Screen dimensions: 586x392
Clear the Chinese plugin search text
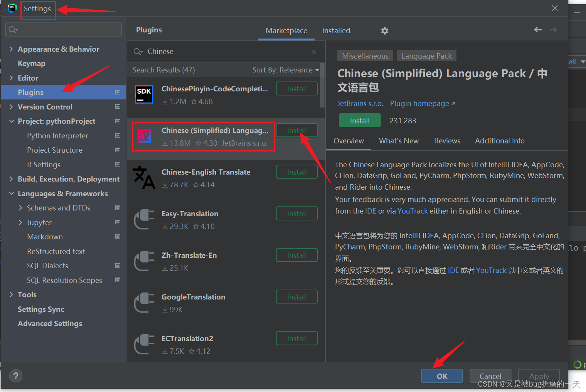(x=314, y=52)
